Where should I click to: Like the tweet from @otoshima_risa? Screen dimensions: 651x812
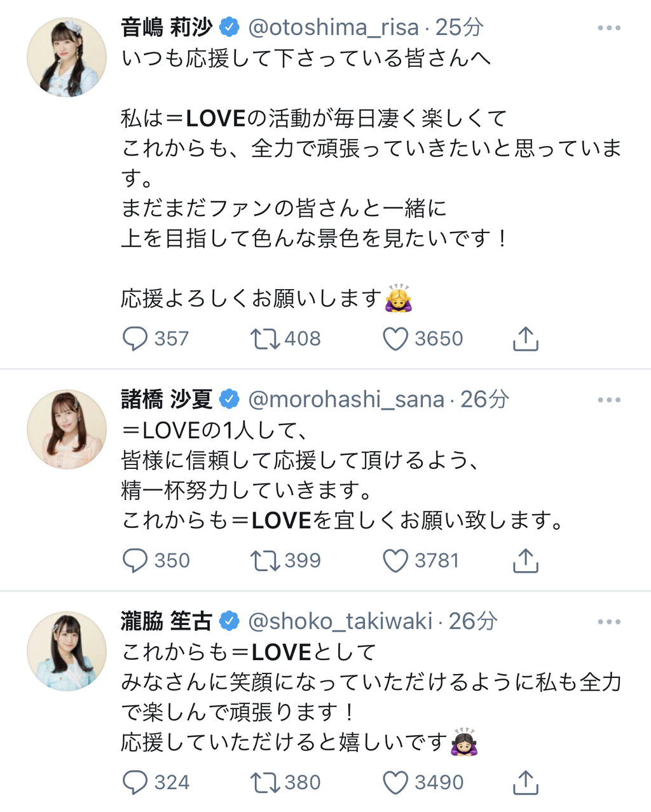395,339
